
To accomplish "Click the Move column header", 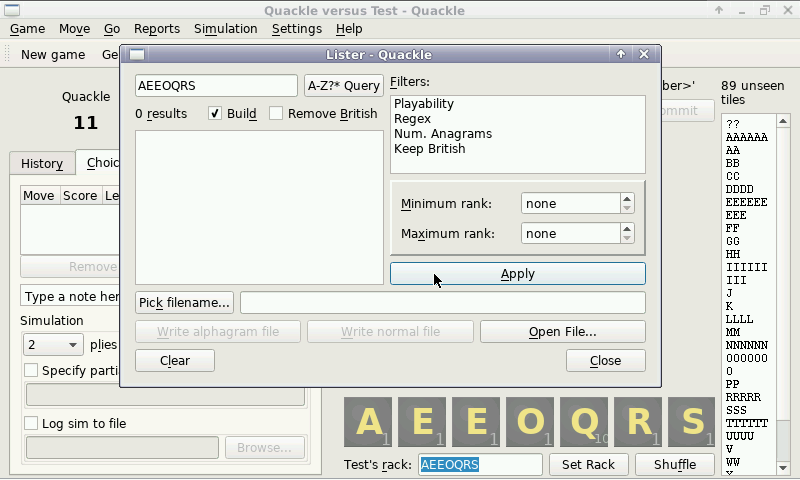I will (39, 196).
